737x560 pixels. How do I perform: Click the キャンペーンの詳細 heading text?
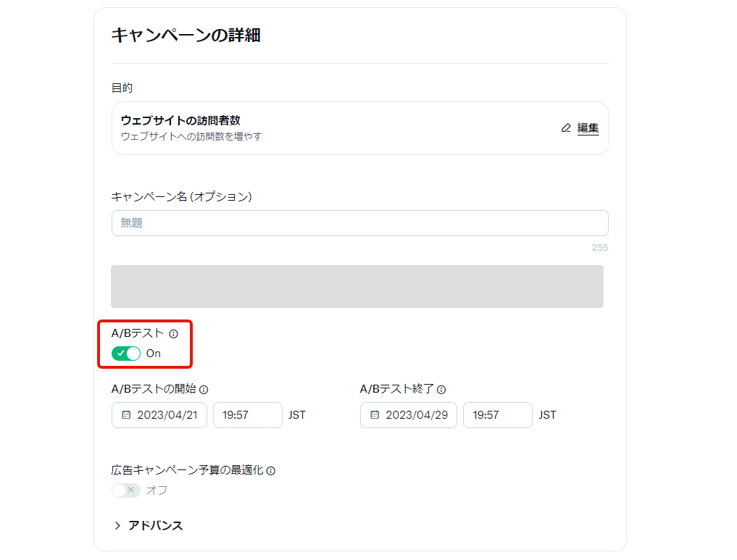tap(186, 35)
